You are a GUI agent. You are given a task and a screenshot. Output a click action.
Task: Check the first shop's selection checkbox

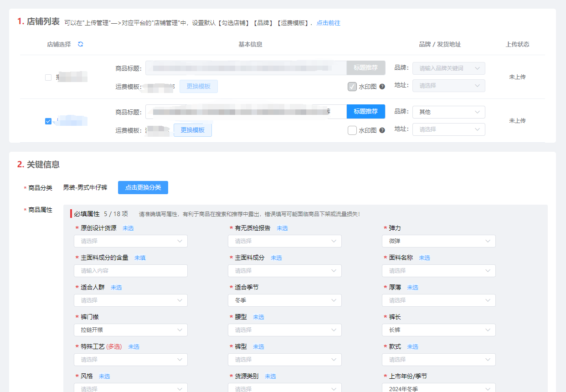tap(48, 77)
